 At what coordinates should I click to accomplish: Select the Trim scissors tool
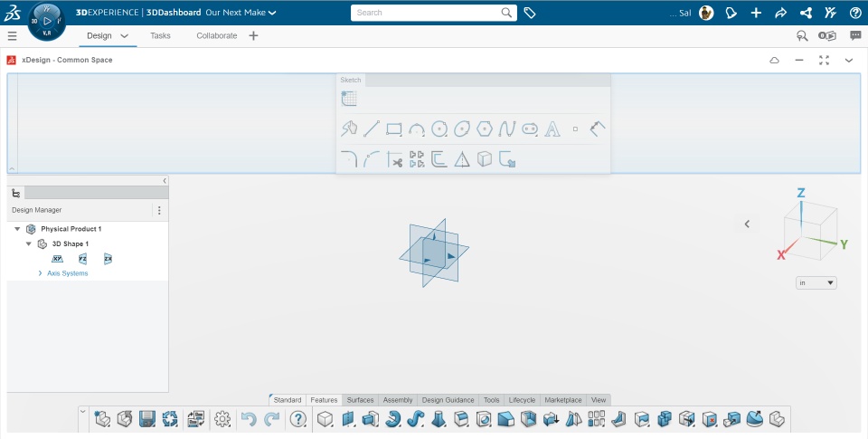(394, 159)
